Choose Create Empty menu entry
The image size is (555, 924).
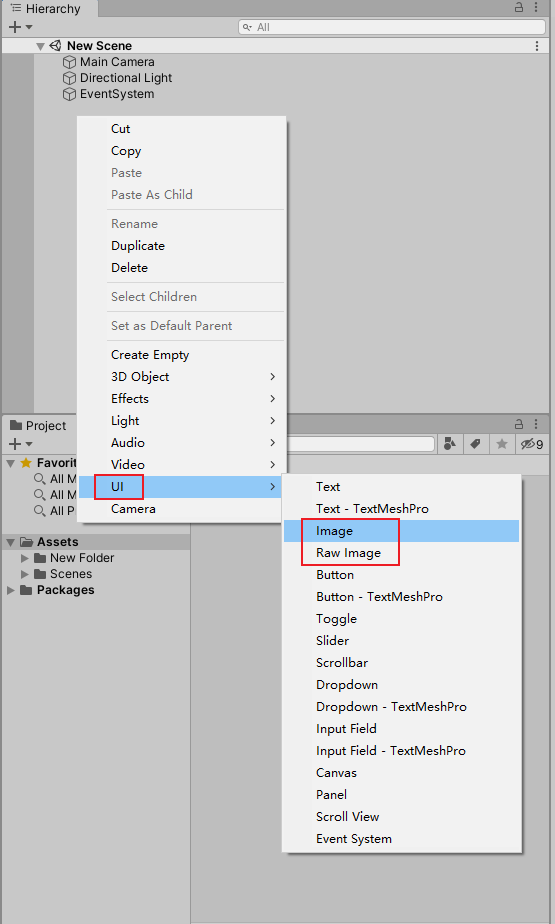coord(182,355)
